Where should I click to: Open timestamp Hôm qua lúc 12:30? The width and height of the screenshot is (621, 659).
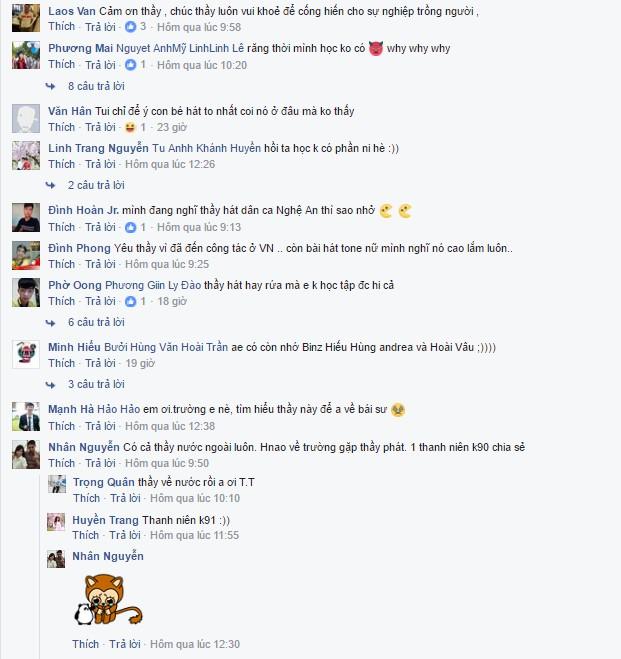point(195,644)
